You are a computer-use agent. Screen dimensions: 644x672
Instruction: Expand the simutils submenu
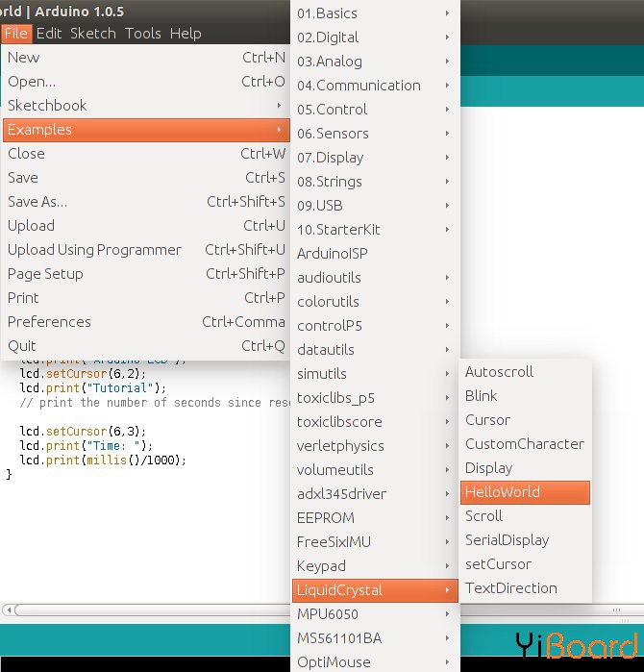click(375, 374)
